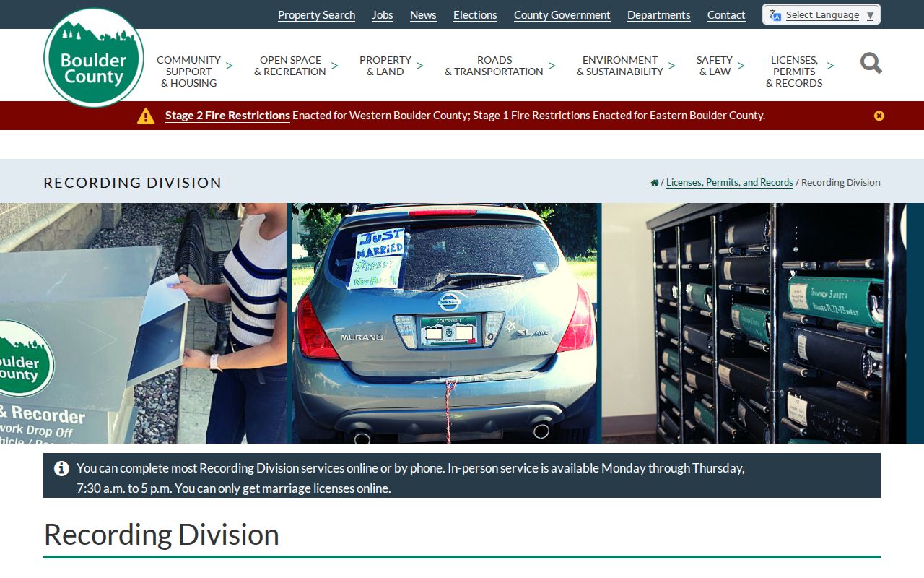
Task: Click the drop box photo
Action: coord(144,323)
